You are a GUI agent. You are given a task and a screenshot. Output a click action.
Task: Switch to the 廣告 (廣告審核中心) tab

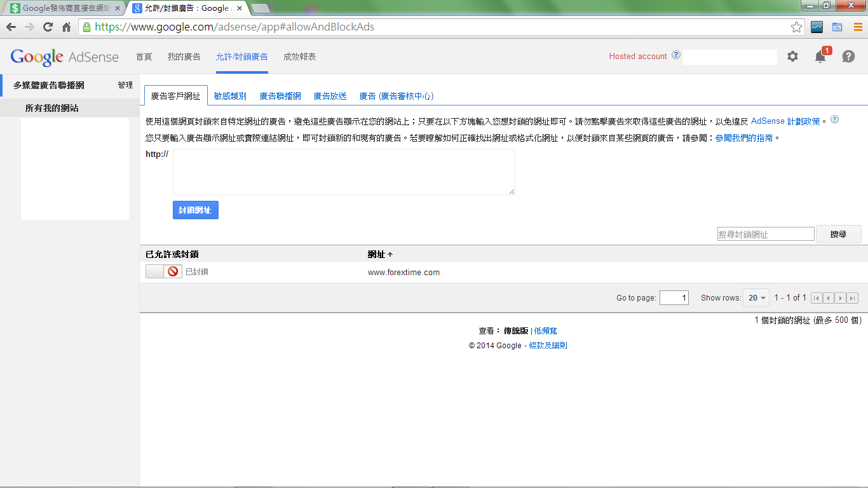click(397, 96)
